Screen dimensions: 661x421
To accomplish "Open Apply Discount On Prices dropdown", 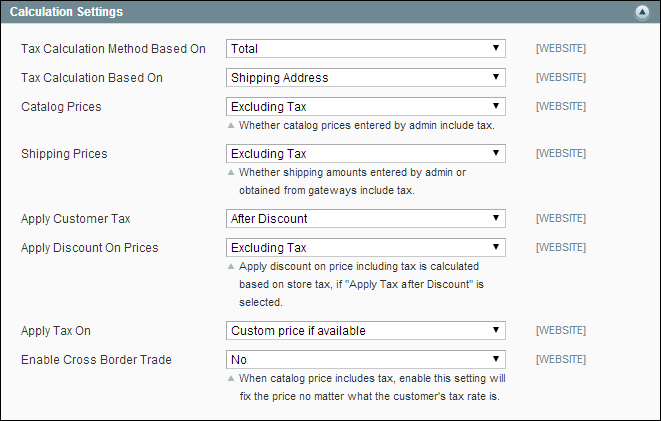I will tap(365, 247).
